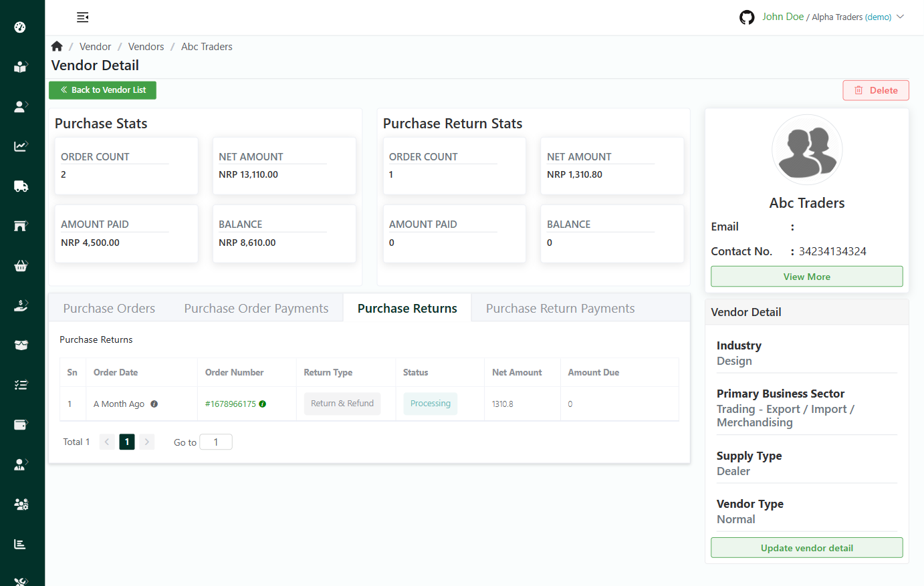
Task: Open the user with tie sidebar icon
Action: tap(21, 464)
